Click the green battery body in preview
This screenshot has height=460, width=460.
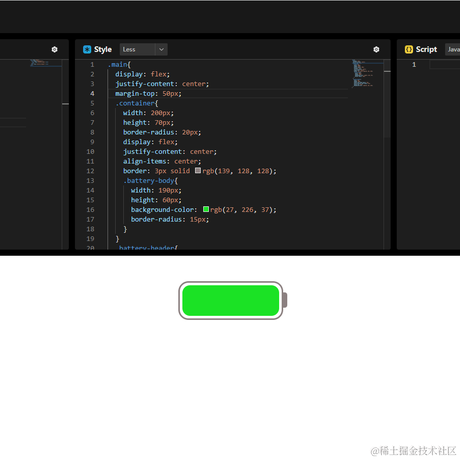(231, 300)
